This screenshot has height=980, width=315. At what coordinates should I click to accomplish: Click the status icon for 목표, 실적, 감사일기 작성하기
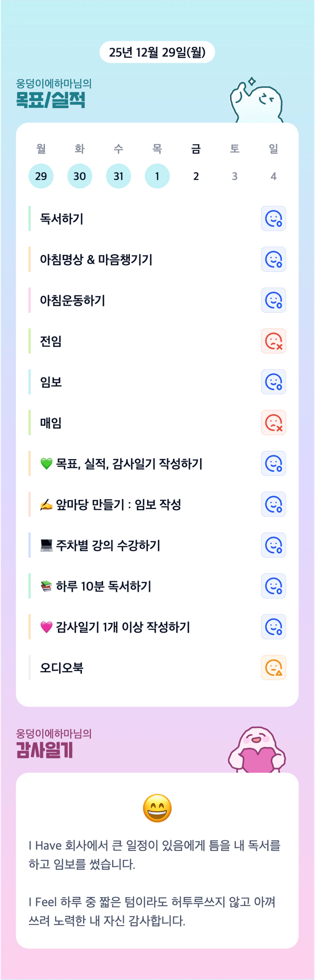click(x=273, y=463)
